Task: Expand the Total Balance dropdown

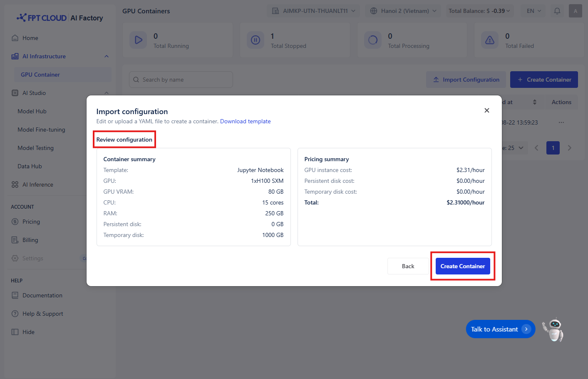Action: (x=479, y=11)
